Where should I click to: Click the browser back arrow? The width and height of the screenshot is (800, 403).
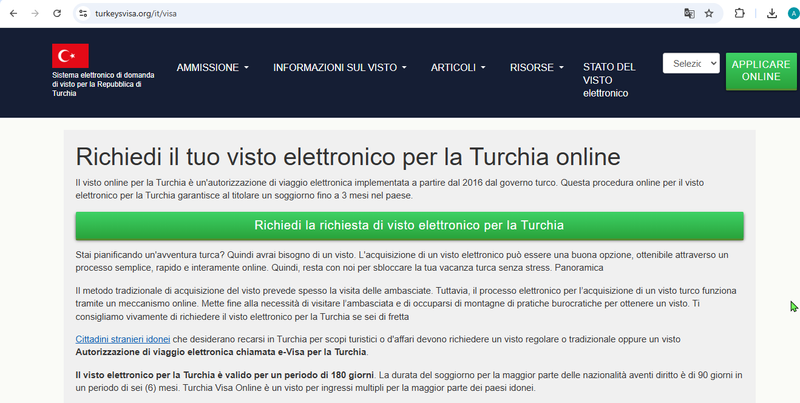pyautogui.click(x=12, y=14)
